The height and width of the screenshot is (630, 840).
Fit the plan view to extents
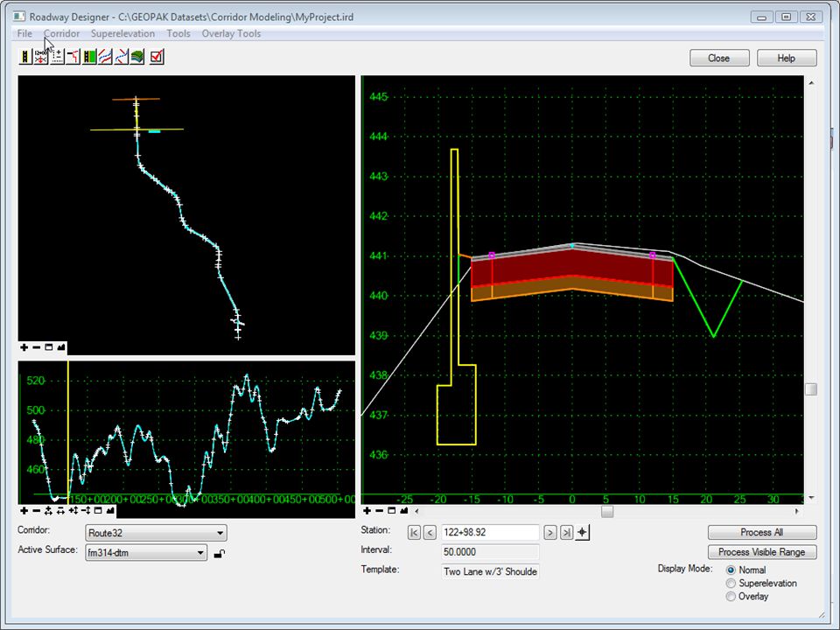point(61,347)
